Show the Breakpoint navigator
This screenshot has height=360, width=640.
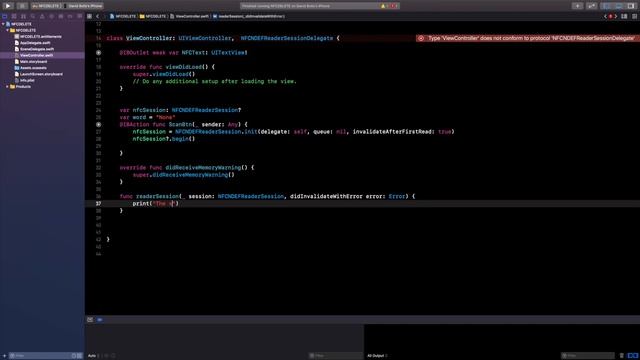coord(70,16)
